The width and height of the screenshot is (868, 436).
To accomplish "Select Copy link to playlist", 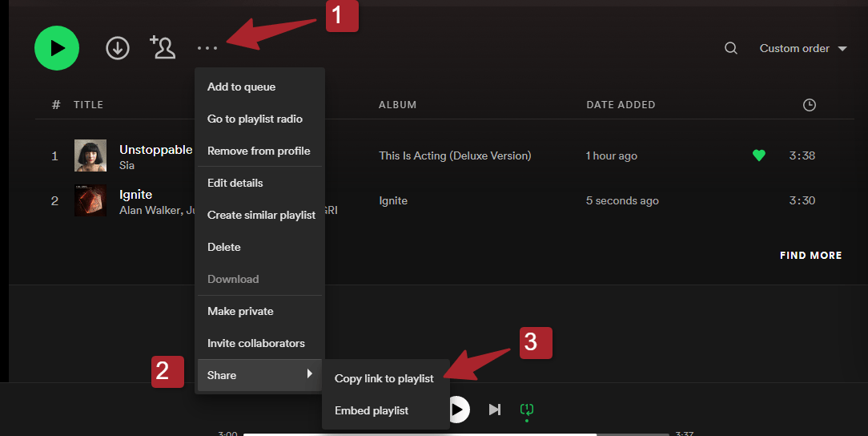I will click(385, 378).
